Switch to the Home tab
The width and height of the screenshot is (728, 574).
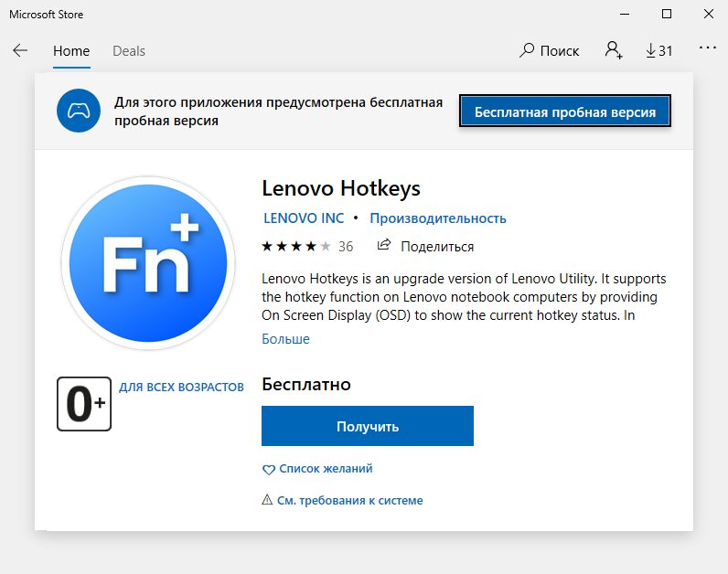71,50
